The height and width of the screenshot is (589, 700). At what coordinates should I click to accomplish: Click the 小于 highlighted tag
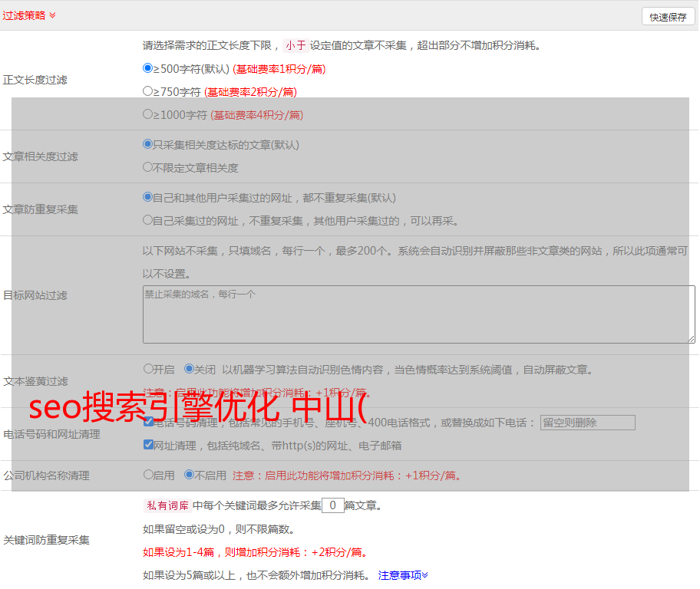click(296, 45)
